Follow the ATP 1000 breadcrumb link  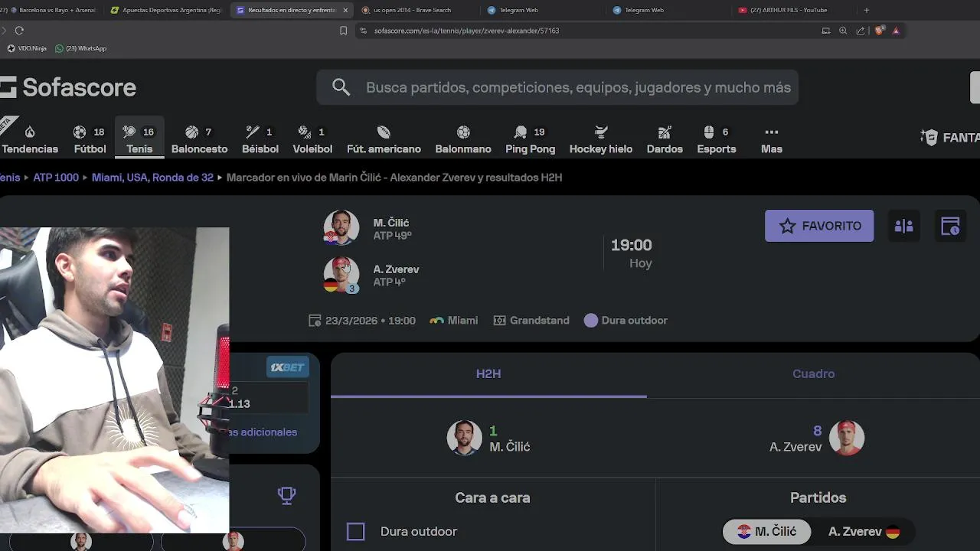(56, 177)
